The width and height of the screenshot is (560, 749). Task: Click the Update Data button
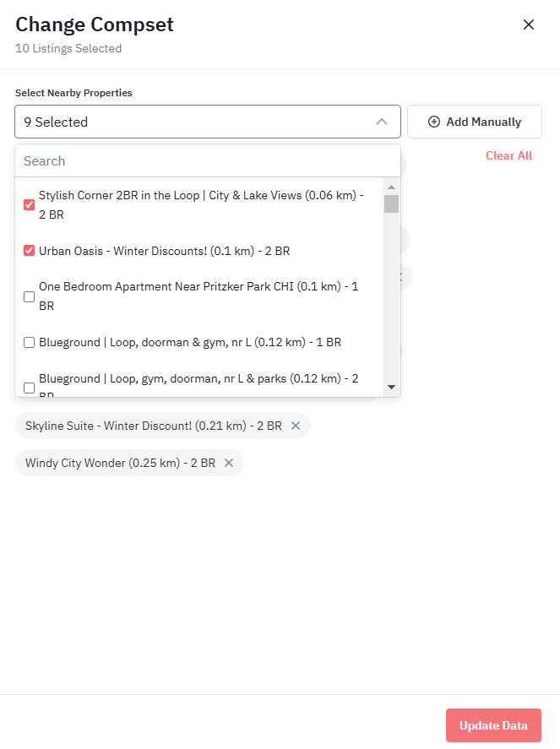coord(493,725)
